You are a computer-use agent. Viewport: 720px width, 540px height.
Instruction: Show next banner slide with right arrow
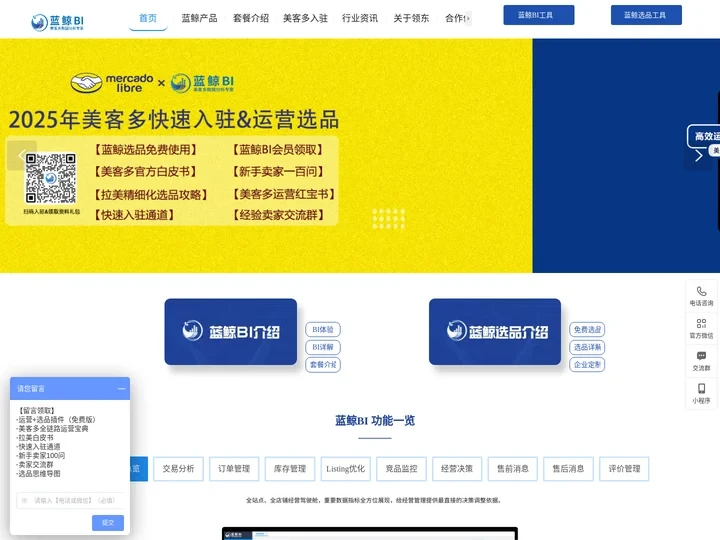pos(698,156)
